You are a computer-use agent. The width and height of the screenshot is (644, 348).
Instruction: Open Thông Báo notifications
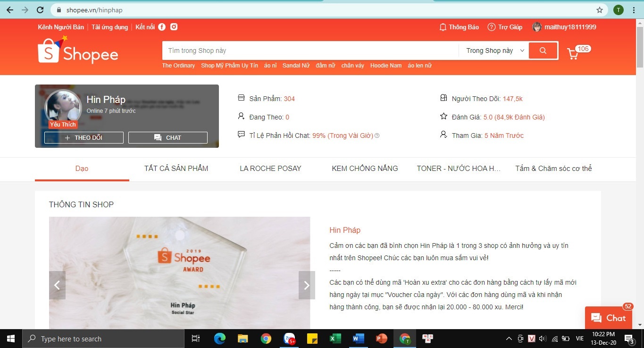pyautogui.click(x=459, y=27)
